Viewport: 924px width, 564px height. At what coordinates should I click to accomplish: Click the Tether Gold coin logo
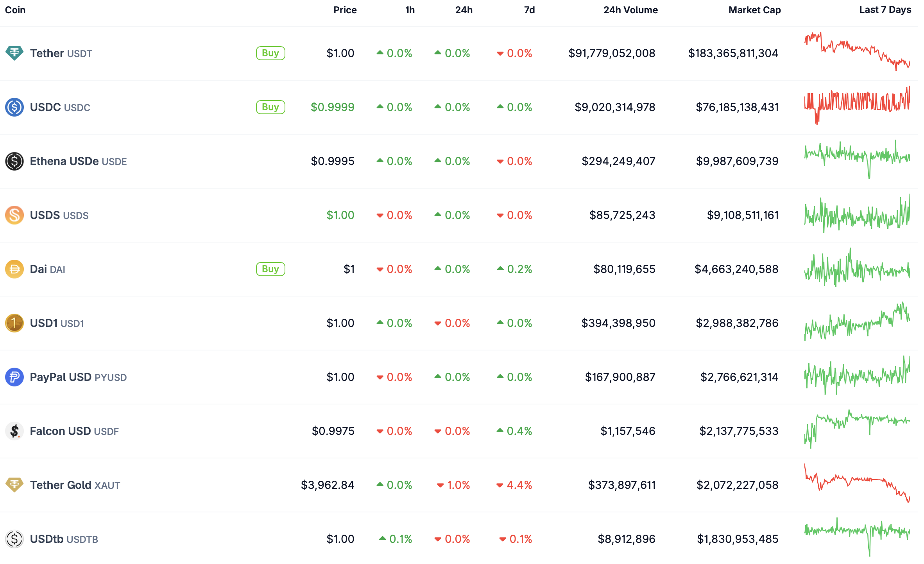(15, 485)
